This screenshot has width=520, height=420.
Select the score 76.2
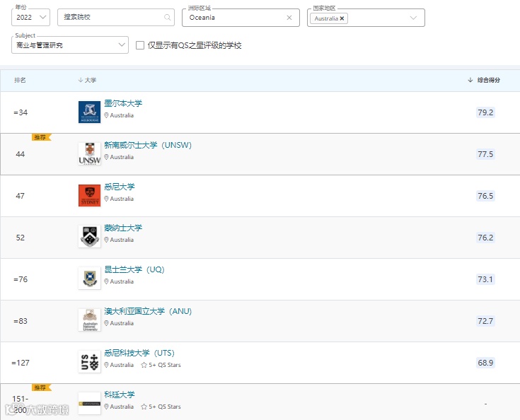click(485, 238)
